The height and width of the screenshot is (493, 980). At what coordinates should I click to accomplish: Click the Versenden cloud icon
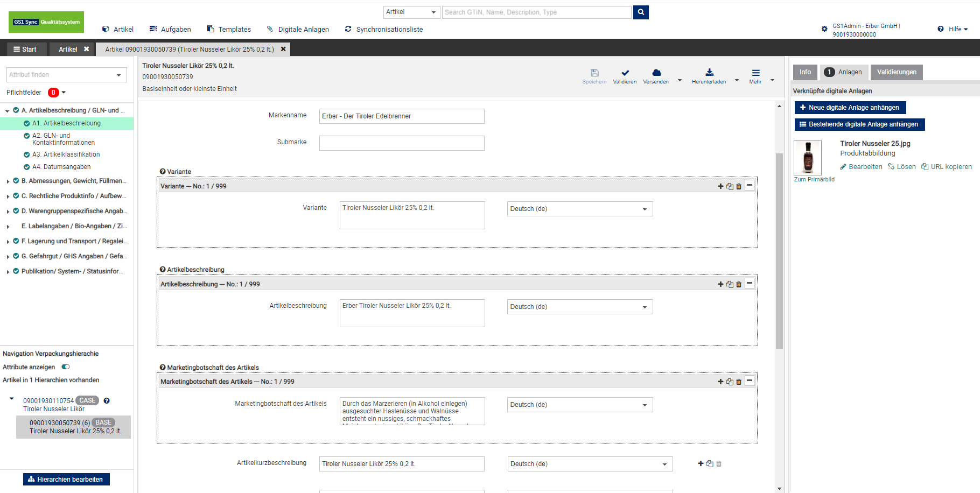pos(656,73)
